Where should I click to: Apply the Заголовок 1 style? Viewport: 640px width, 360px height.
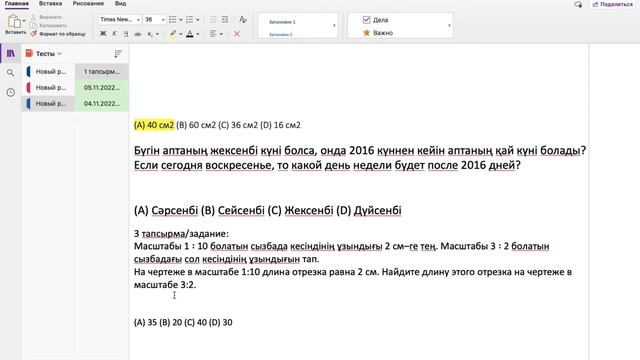(x=282, y=22)
